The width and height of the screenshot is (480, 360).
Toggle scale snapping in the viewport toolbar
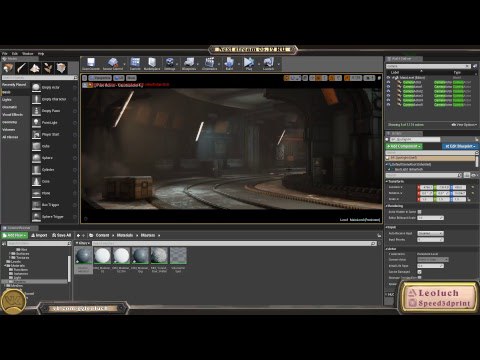point(347,78)
